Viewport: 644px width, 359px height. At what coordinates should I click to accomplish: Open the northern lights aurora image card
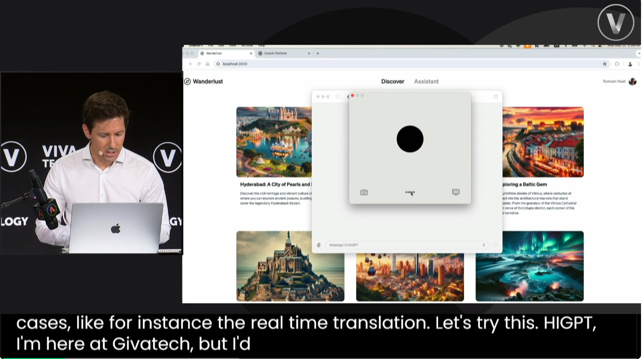click(x=530, y=266)
